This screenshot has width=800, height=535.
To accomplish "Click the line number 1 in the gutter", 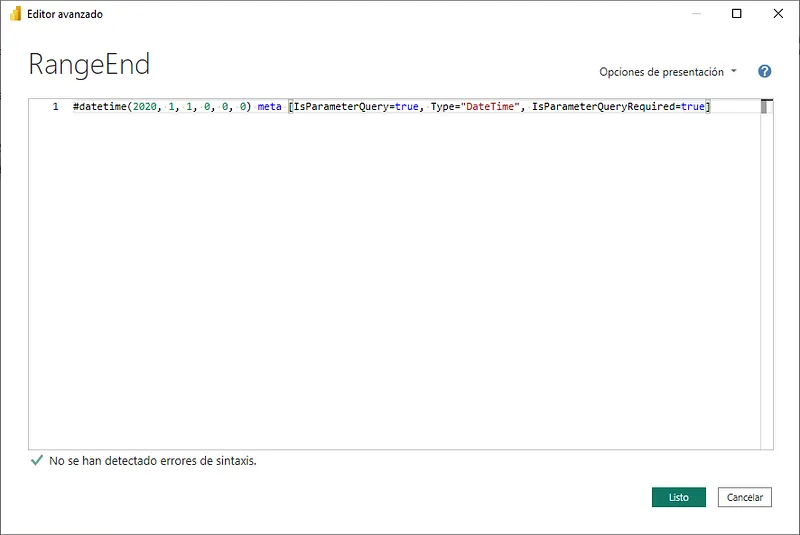I will (56, 107).
